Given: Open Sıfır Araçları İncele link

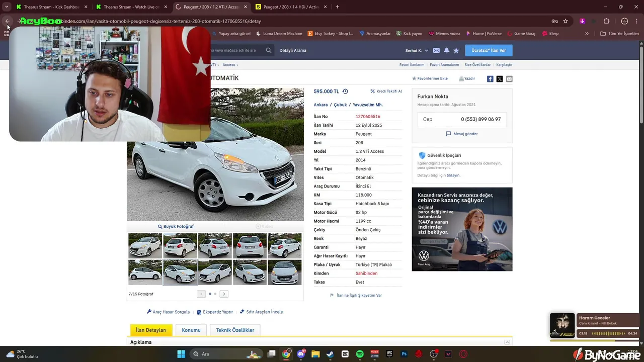Looking at the screenshot, I should [261, 312].
